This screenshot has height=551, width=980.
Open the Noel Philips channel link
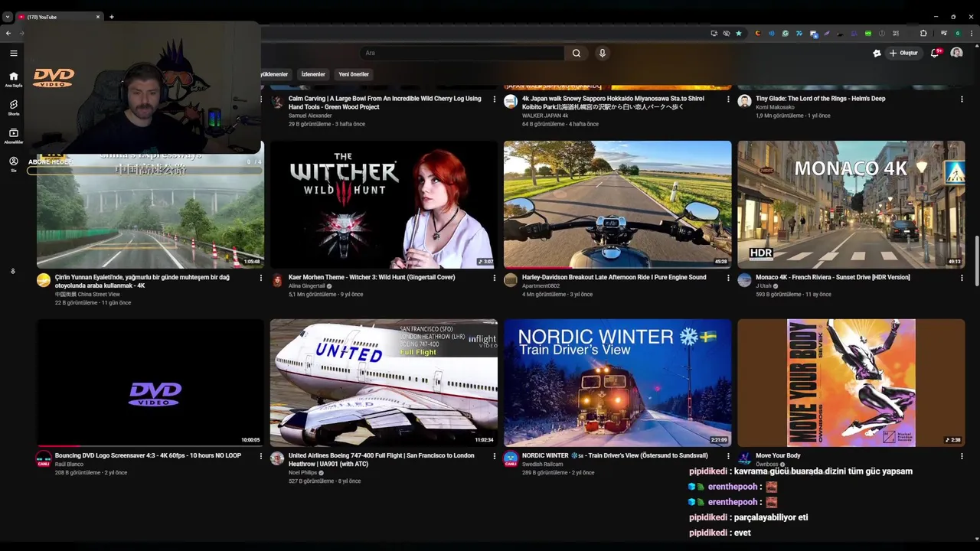(x=302, y=473)
